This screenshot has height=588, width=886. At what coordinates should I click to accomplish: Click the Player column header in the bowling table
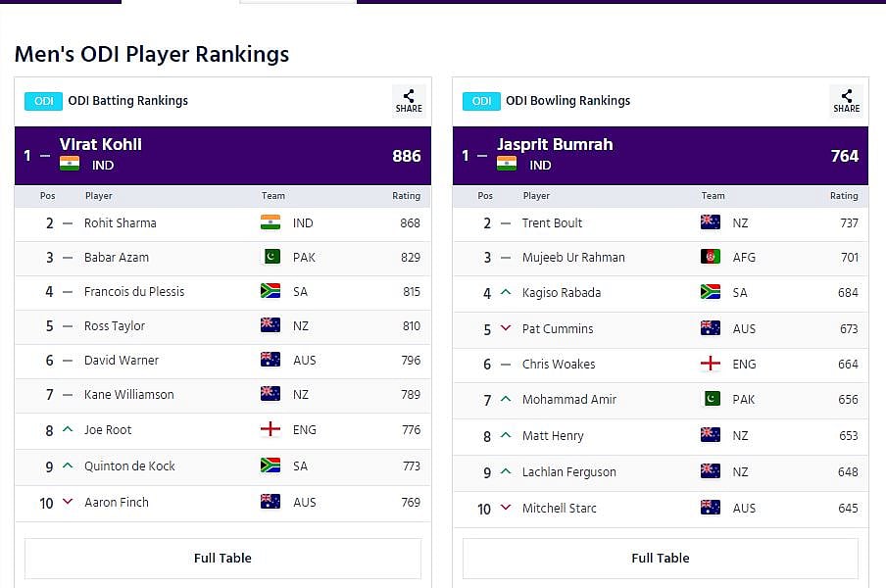(536, 196)
